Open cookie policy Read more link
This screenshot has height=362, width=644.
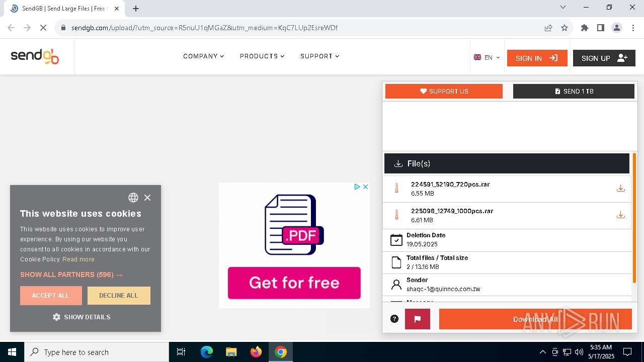(78, 259)
